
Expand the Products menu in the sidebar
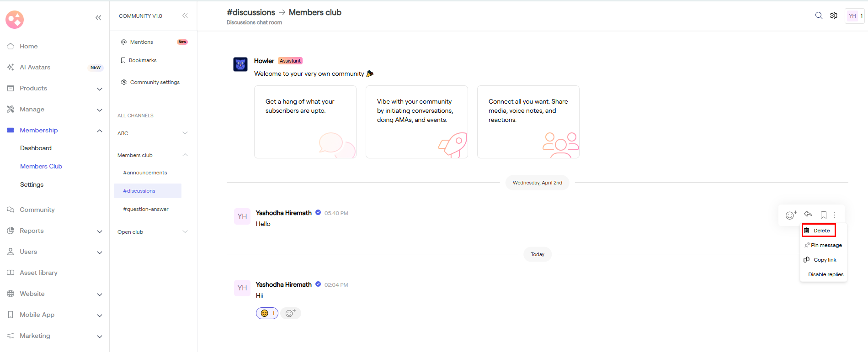click(99, 89)
